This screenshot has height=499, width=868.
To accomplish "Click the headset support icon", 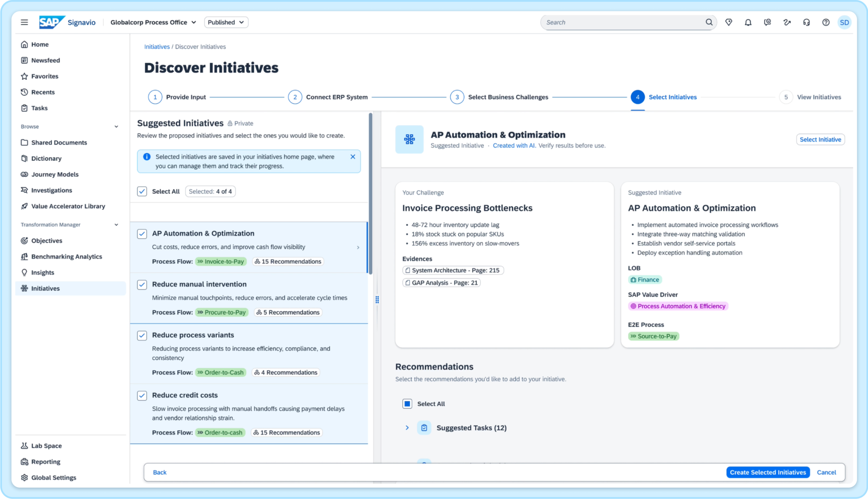I will pyautogui.click(x=806, y=22).
